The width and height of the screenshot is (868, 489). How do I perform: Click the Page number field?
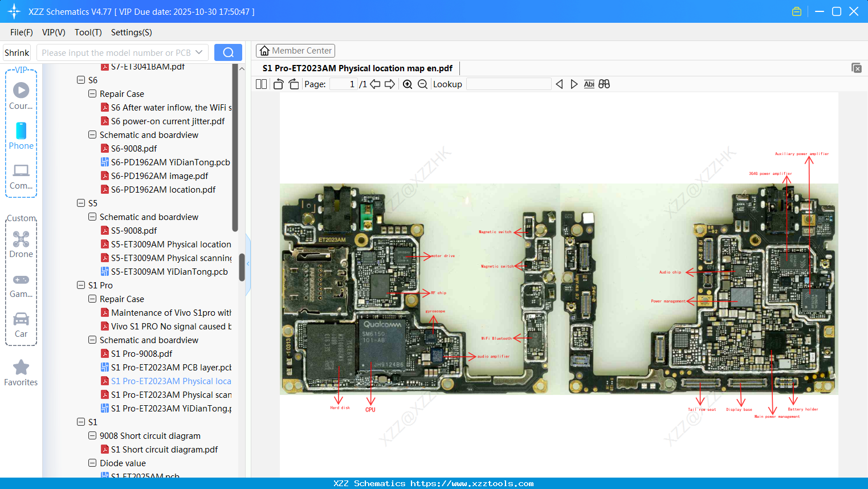344,84
